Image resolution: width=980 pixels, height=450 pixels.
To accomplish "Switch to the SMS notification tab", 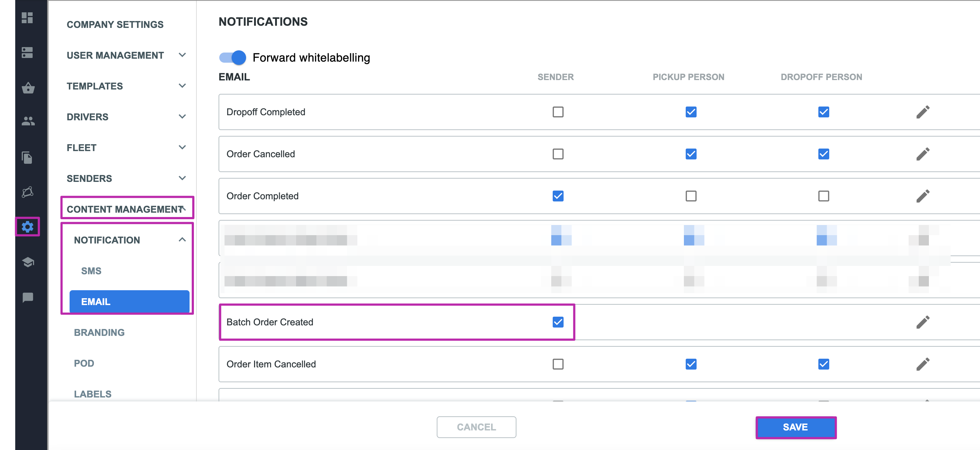I will 91,270.
